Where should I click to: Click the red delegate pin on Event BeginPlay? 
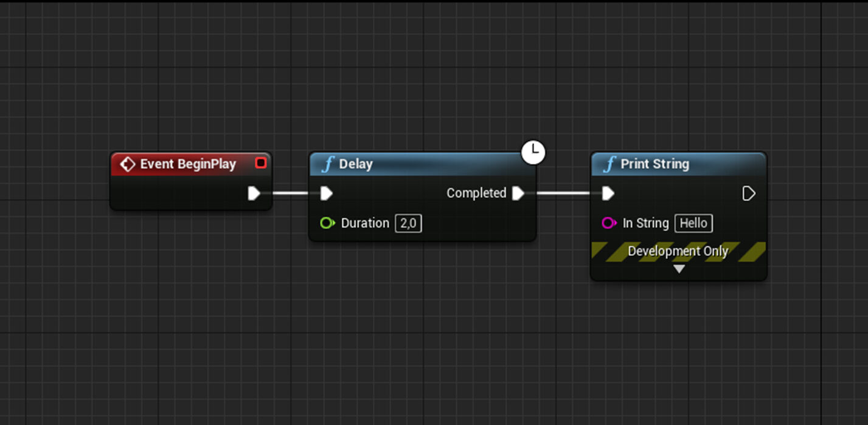tap(260, 163)
